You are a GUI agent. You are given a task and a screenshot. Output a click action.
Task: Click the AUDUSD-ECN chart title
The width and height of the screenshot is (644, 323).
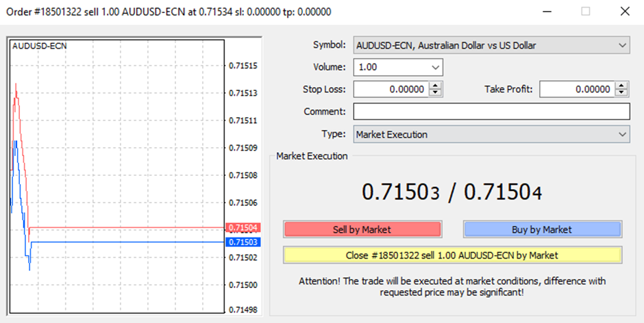[x=40, y=46]
